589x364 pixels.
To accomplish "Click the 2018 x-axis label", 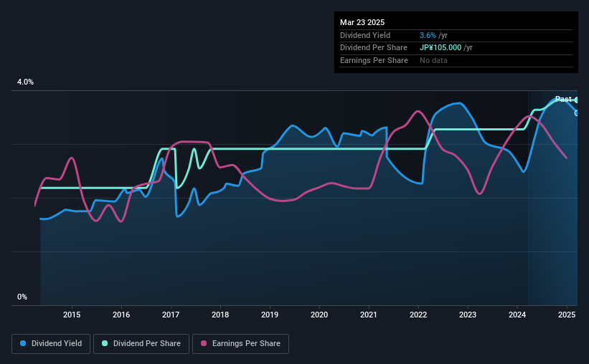I will point(220,315).
